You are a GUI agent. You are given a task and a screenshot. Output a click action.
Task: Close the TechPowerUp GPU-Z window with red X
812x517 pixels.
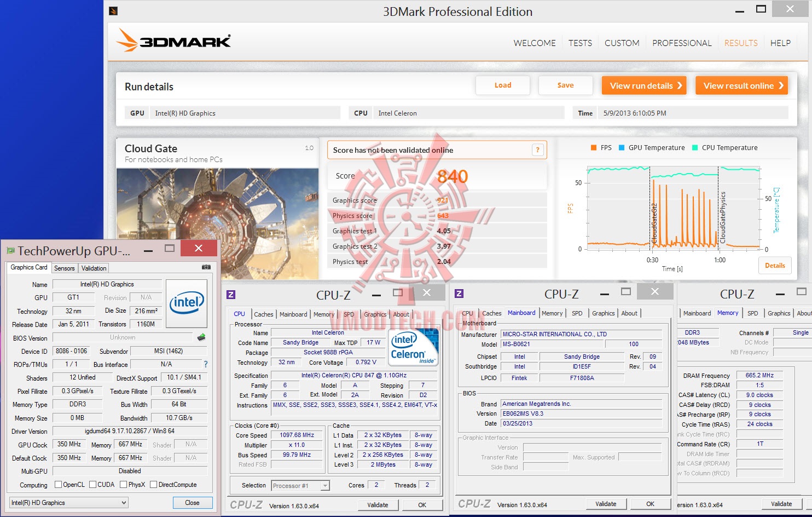tap(199, 248)
